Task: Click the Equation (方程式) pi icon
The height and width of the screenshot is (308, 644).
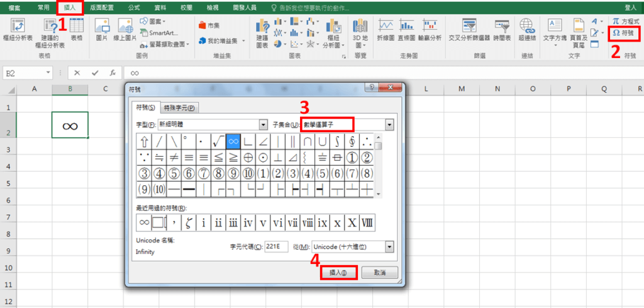Action: pos(625,21)
